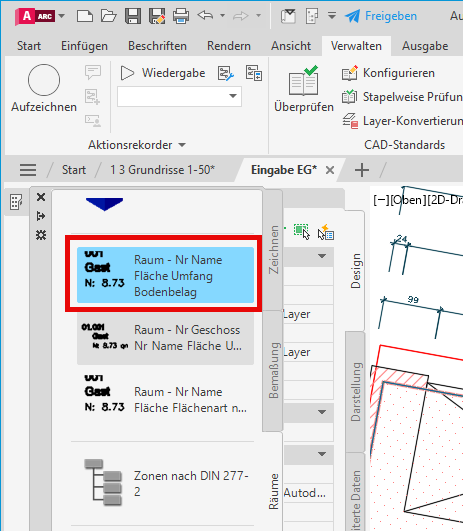
Task: Undo the last action using the arrow icon
Action: point(205,15)
